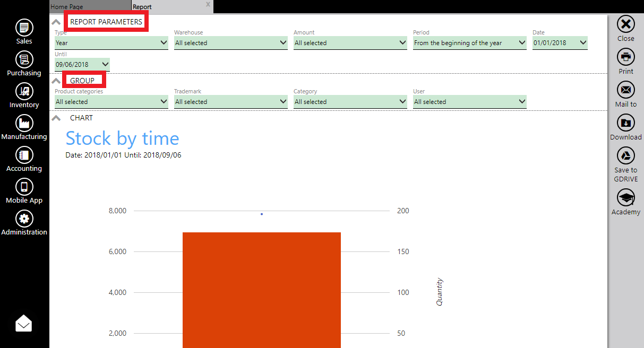Open the User dropdown
644x348 pixels.
pyautogui.click(x=470, y=102)
